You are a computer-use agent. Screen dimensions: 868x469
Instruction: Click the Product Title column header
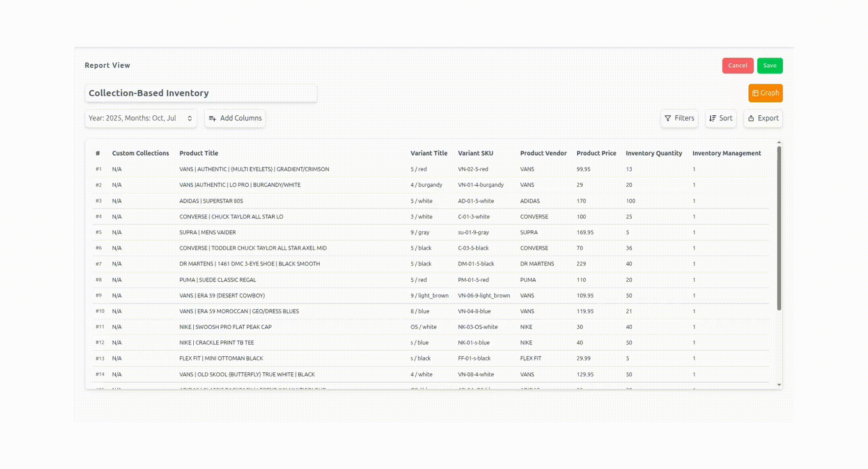tap(199, 153)
